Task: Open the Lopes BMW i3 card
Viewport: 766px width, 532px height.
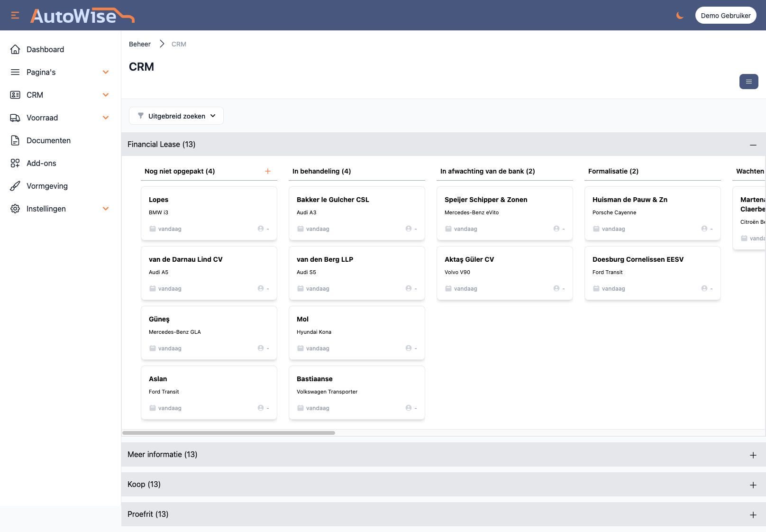Action: (209, 213)
